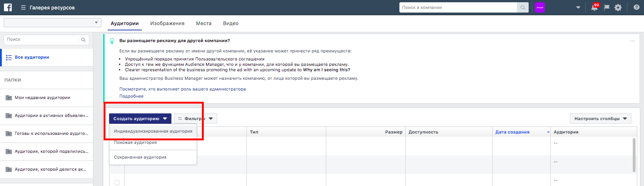Tick the checkbox in the last visible row
The image size is (644, 186).
[x=117, y=182]
